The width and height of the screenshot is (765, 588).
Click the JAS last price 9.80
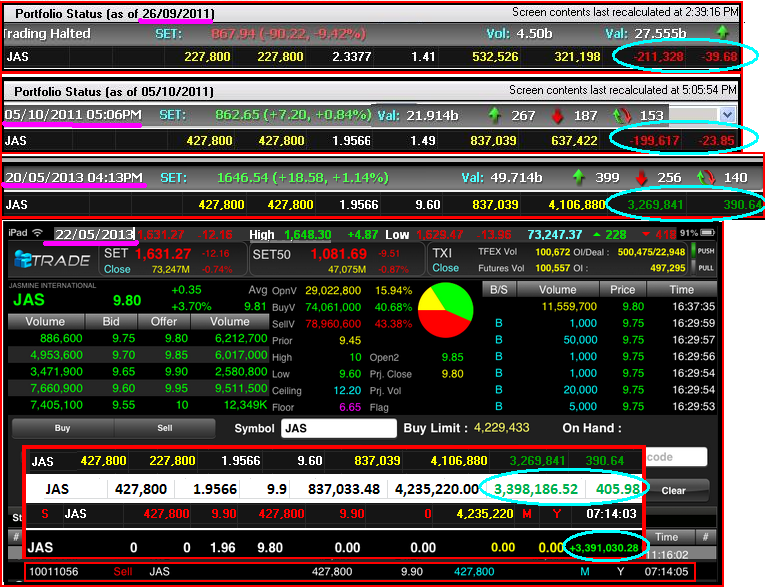[127, 300]
